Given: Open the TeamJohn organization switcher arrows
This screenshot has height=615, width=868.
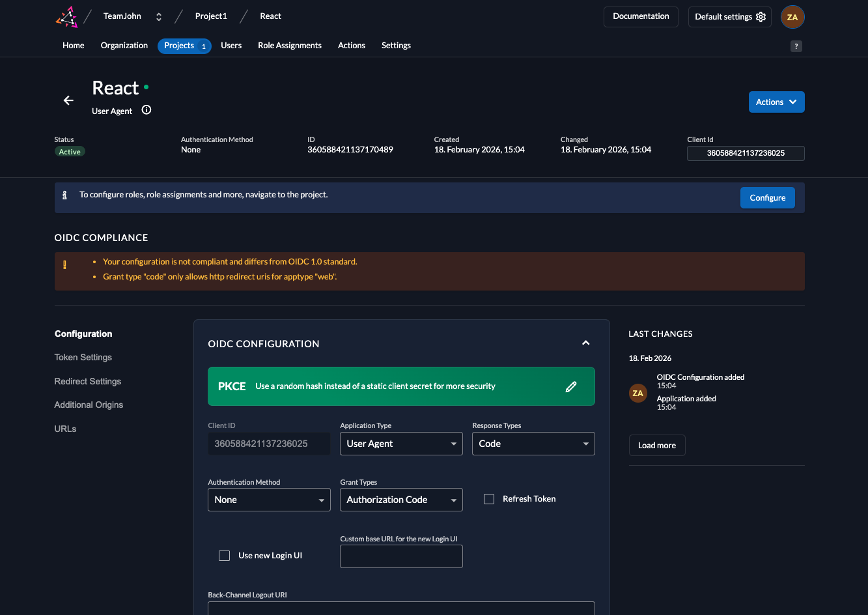Looking at the screenshot, I should tap(159, 17).
